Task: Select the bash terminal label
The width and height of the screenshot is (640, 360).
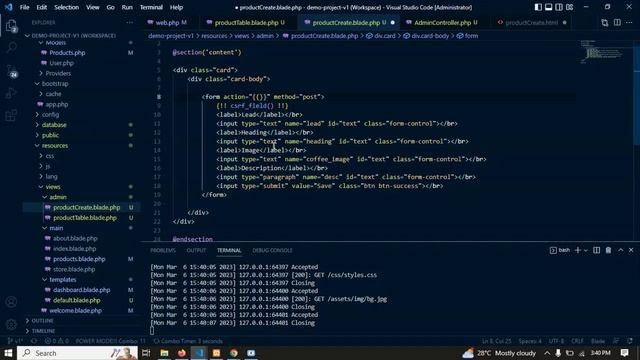Action: [560, 250]
